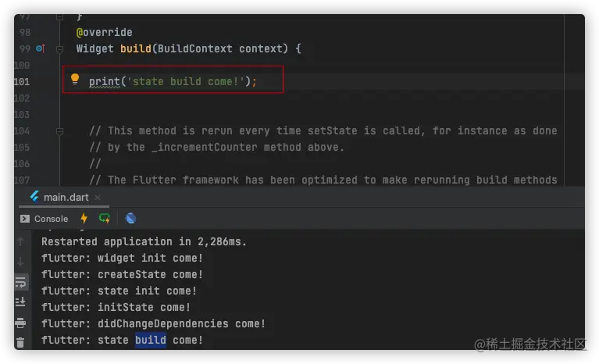Click the Flutter Hot Reload lightning icon
599x364 pixels.
coord(84,219)
